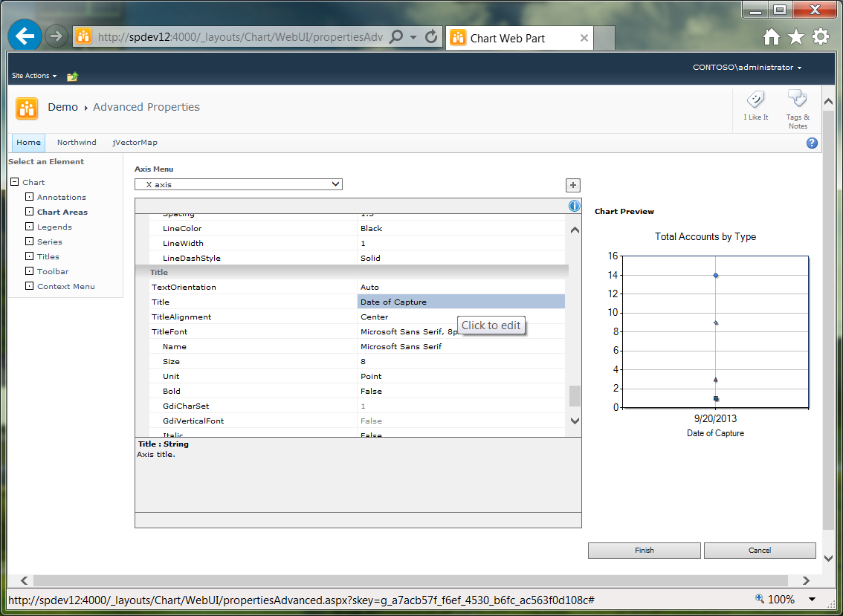This screenshot has width=843, height=616.
Task: Expand the Context Menu node box
Action: (30, 286)
